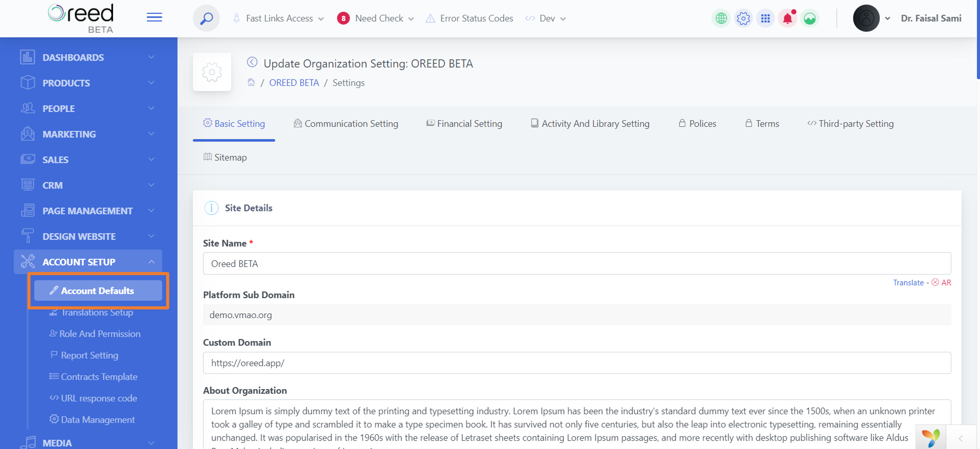Click into the Custom Domain field
Screen dimensions: 980x449
tap(576, 363)
